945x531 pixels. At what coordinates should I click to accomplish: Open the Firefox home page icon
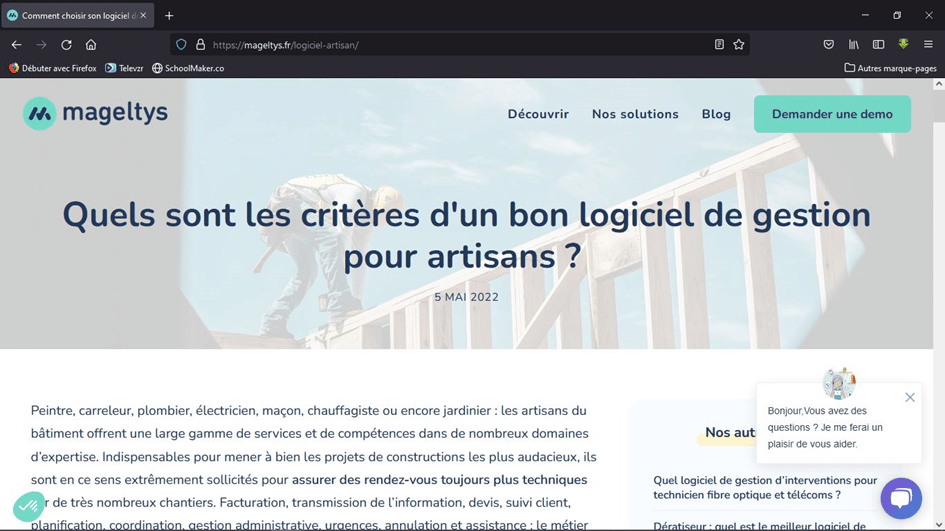[x=91, y=45]
